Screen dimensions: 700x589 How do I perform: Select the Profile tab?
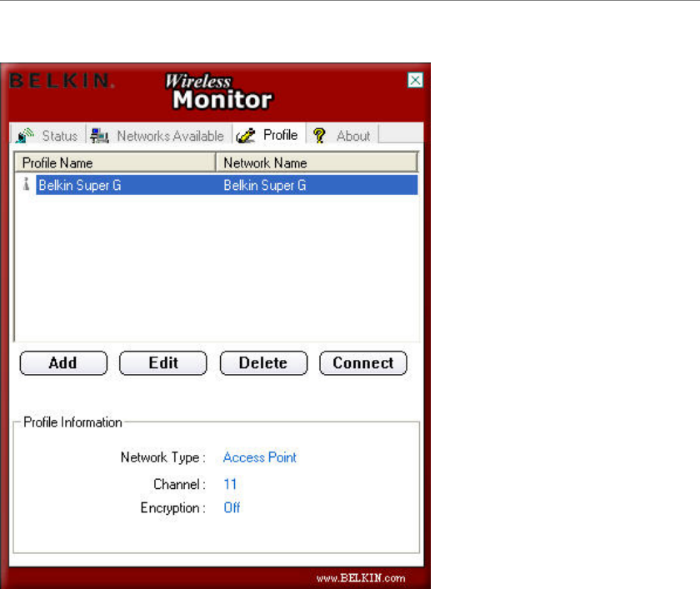[x=268, y=135]
